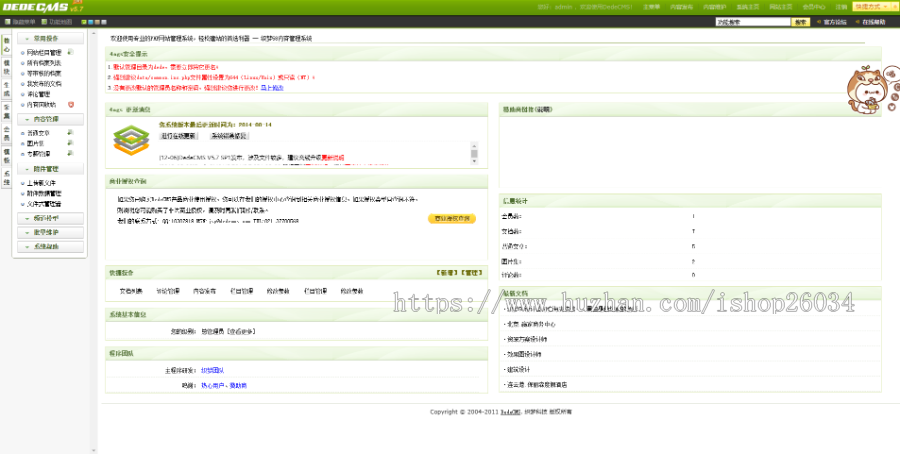
Task: Click the yellow 搜索 button
Action: 801,22
